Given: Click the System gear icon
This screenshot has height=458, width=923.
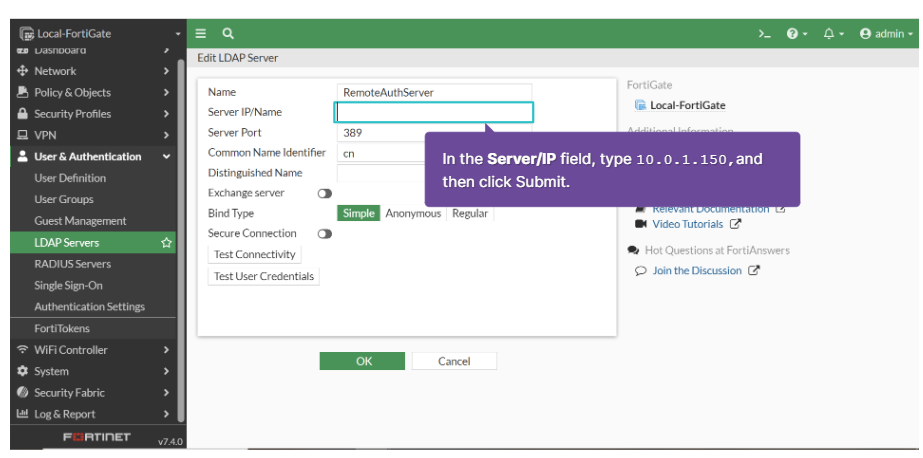Looking at the screenshot, I should point(23,371).
